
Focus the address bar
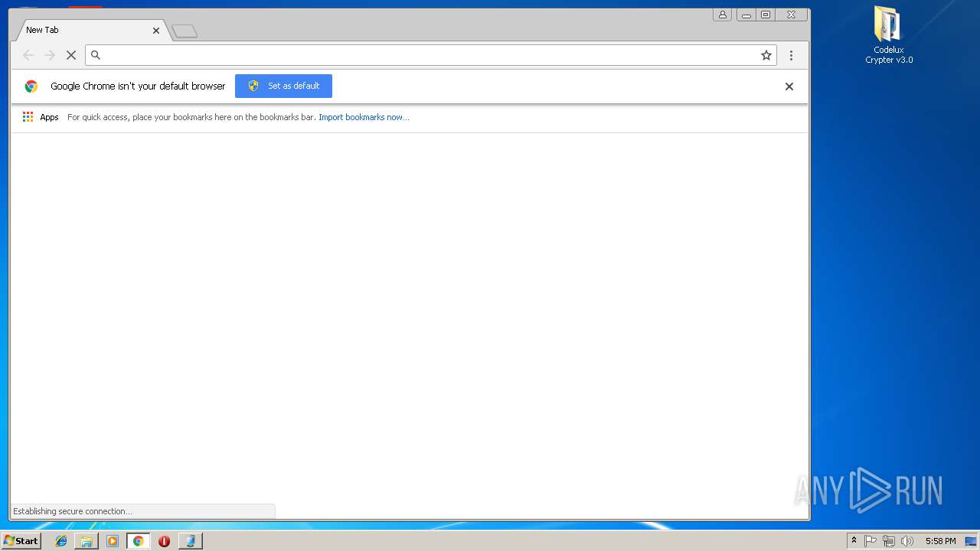pos(430,55)
